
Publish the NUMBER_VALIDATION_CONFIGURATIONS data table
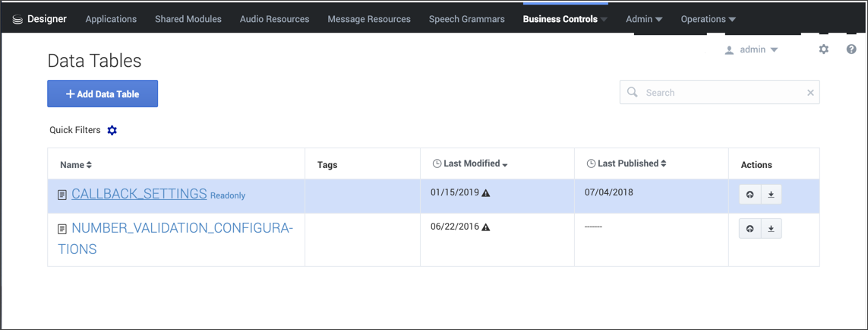point(750,229)
